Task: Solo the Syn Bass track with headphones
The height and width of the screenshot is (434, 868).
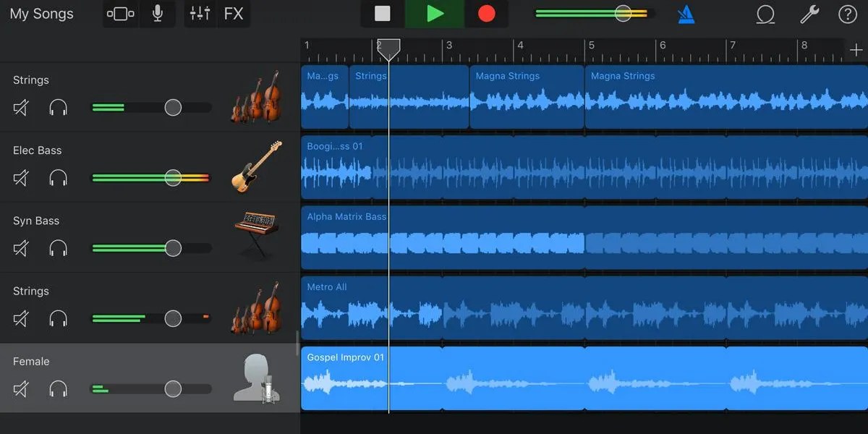Action: (58, 248)
